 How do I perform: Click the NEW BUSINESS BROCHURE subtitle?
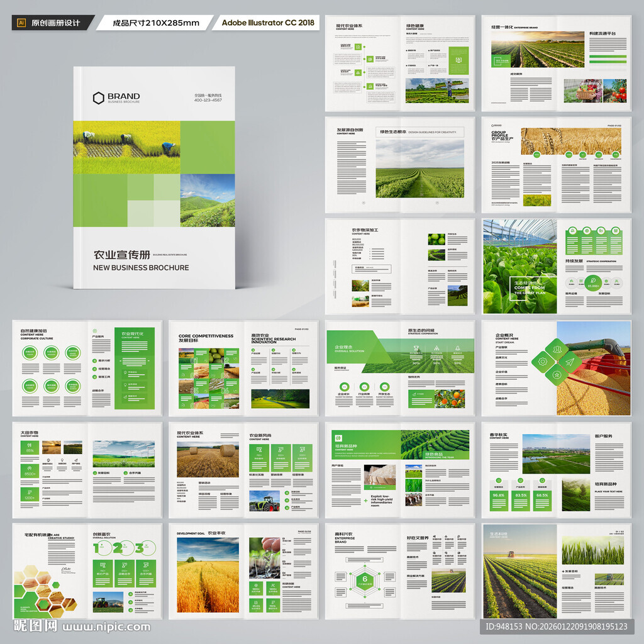[141, 267]
